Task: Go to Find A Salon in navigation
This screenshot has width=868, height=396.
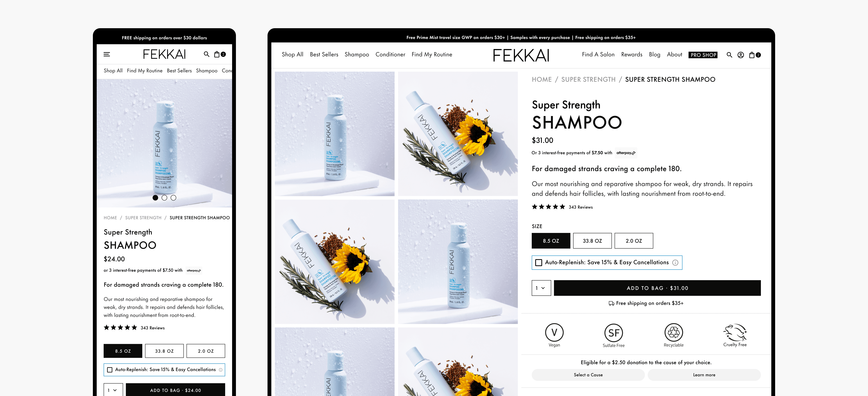Action: [598, 54]
